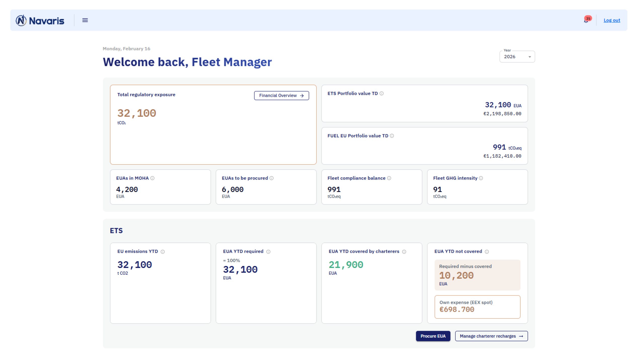Click EUAs in MOHA info icon
The image size is (644, 359).
coord(152,178)
